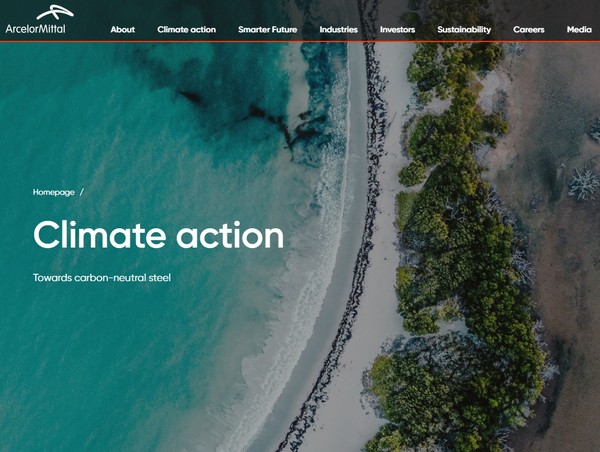
Task: Click the orange line beneath the navigation bar
Action: pos(300,41)
